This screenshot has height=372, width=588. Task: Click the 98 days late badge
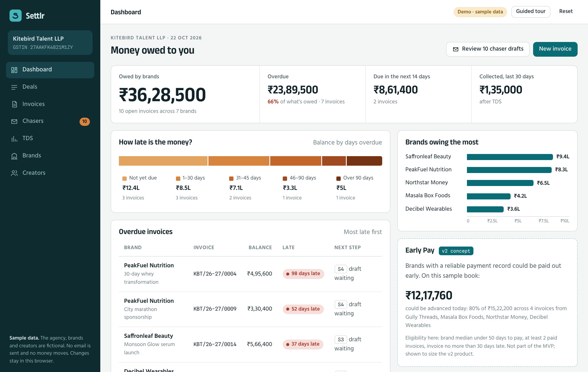click(x=303, y=274)
